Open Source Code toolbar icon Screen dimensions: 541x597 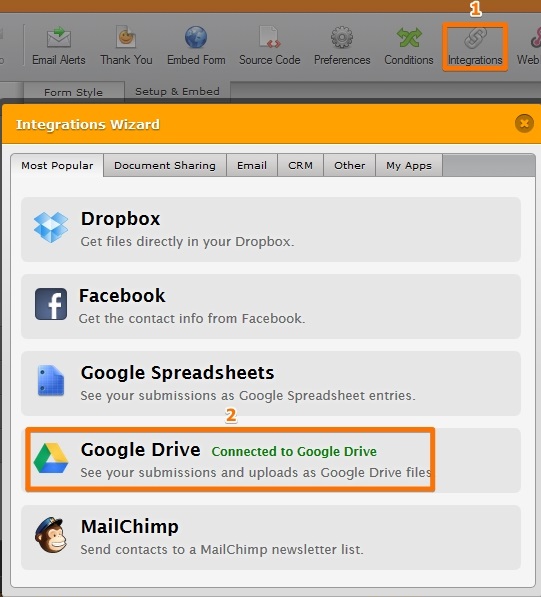tap(270, 37)
